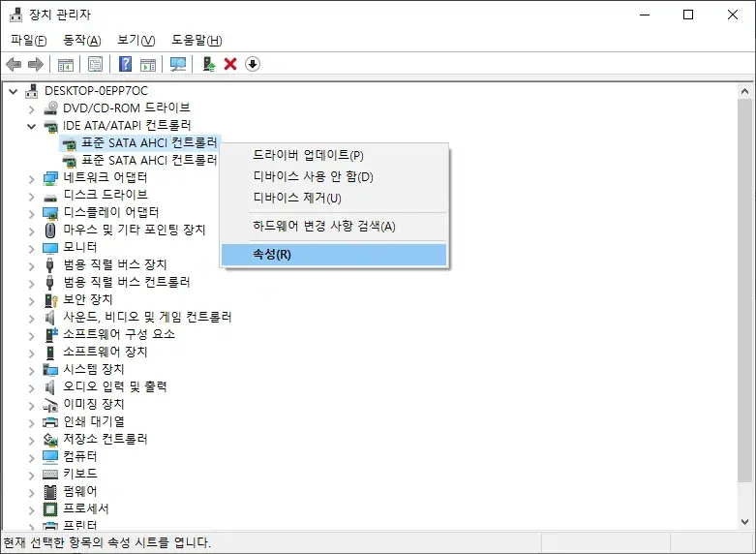Open the Properties sheet toolbar icon
This screenshot has width=756, height=554.
[96, 64]
